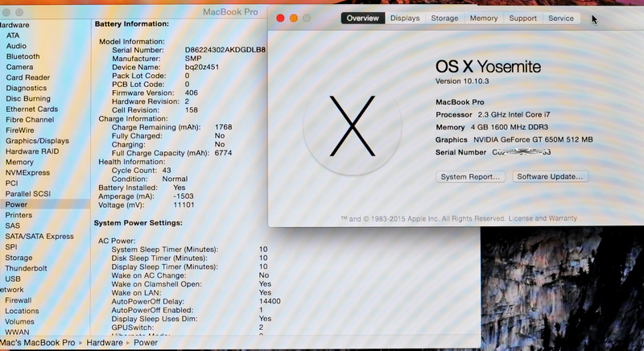Choose Graphics/Displays in the sidebar
This screenshot has width=644, height=351.
point(37,141)
